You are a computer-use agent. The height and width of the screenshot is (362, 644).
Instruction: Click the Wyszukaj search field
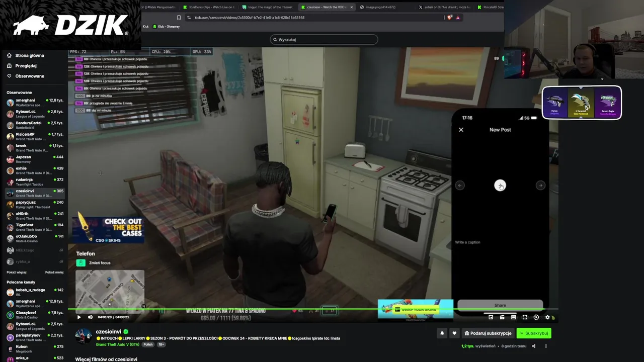pyautogui.click(x=324, y=39)
